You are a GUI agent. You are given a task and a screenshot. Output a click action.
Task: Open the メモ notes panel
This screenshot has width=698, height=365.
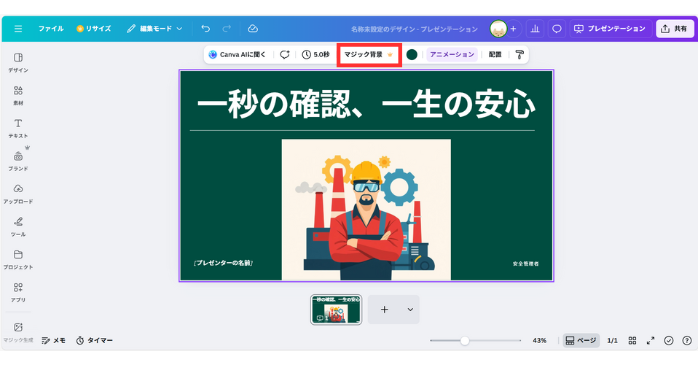(53, 341)
